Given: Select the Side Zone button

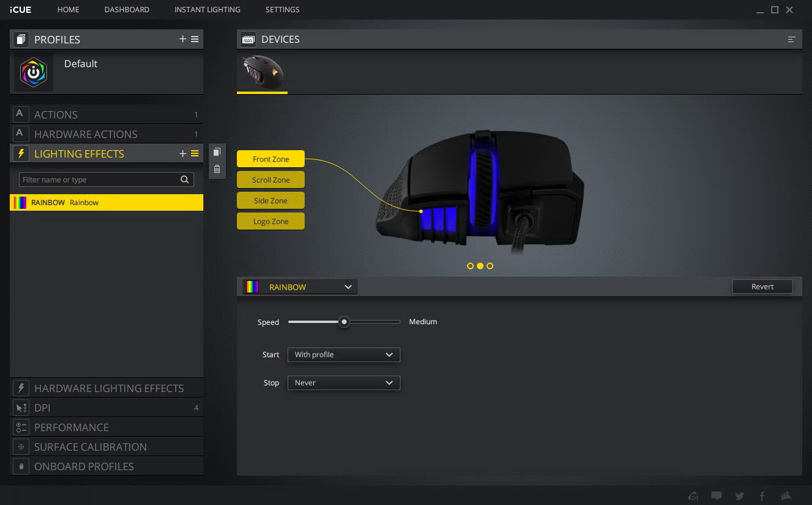Looking at the screenshot, I should click(270, 200).
